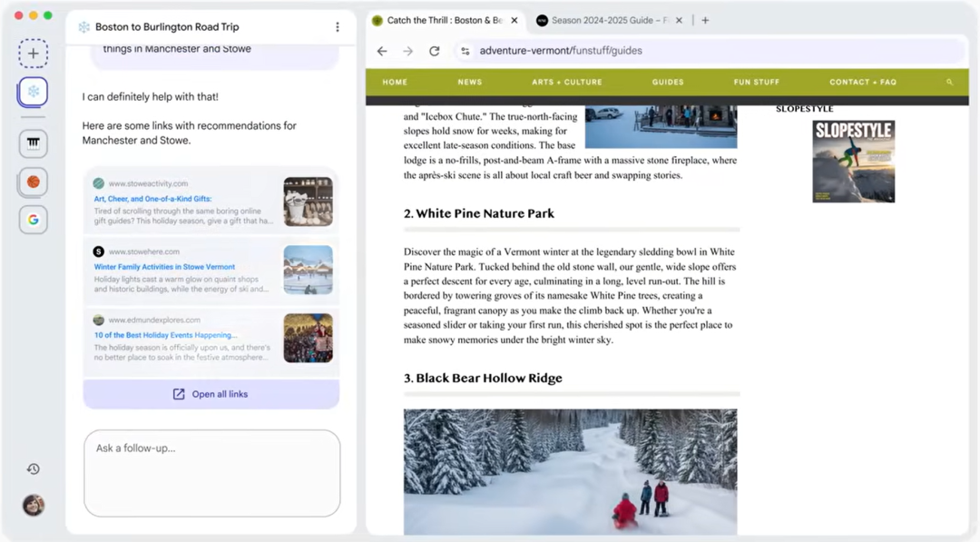Click the Open all links button
Viewport: 980px width, 542px height.
[211, 394]
